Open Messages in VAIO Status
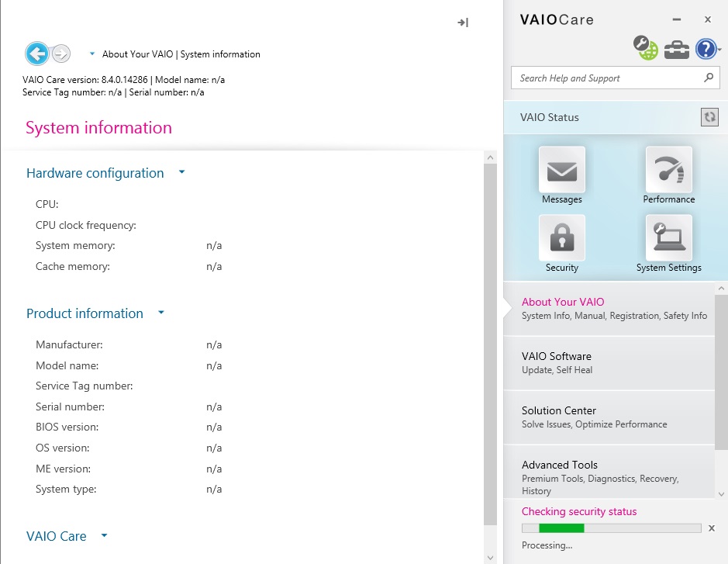 pyautogui.click(x=561, y=169)
